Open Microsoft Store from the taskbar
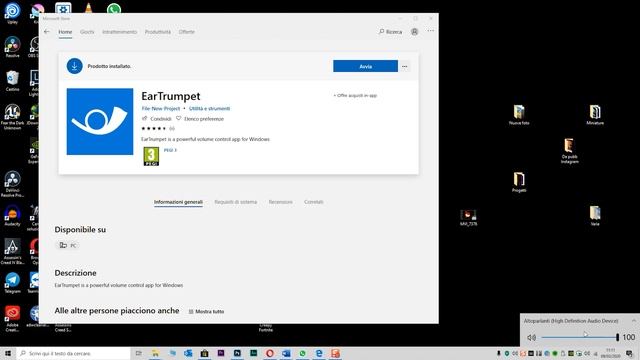 pyautogui.click(x=204, y=353)
